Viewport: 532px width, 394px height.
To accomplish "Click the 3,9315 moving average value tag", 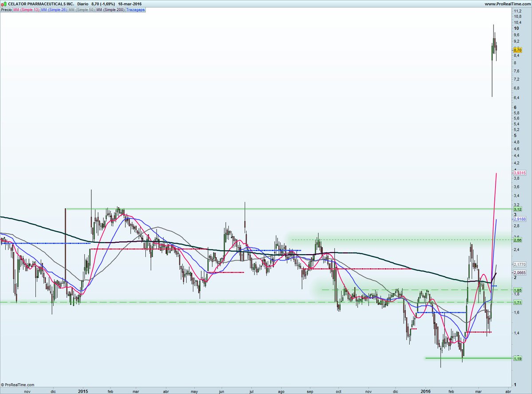I will point(519,173).
